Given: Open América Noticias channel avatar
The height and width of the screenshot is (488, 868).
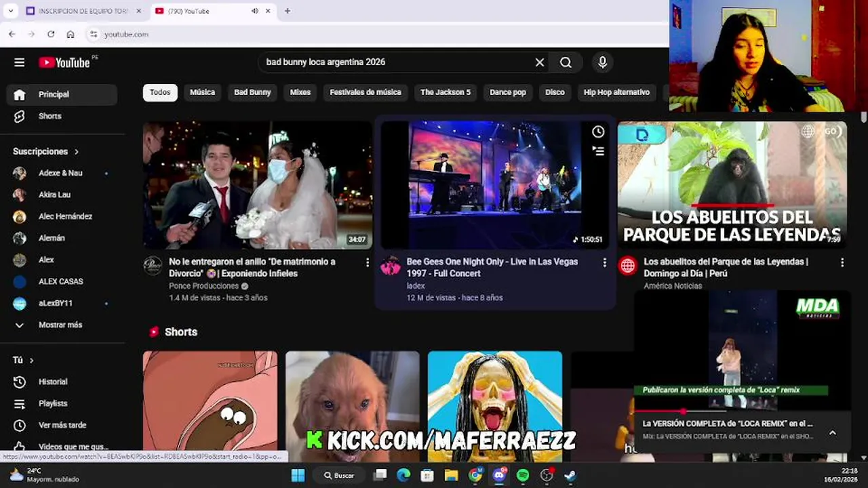Looking at the screenshot, I should pyautogui.click(x=628, y=266).
